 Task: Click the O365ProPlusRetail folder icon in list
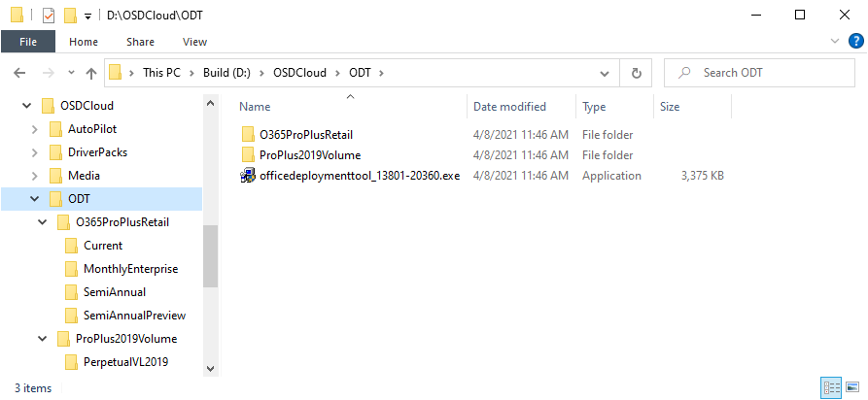tap(248, 134)
